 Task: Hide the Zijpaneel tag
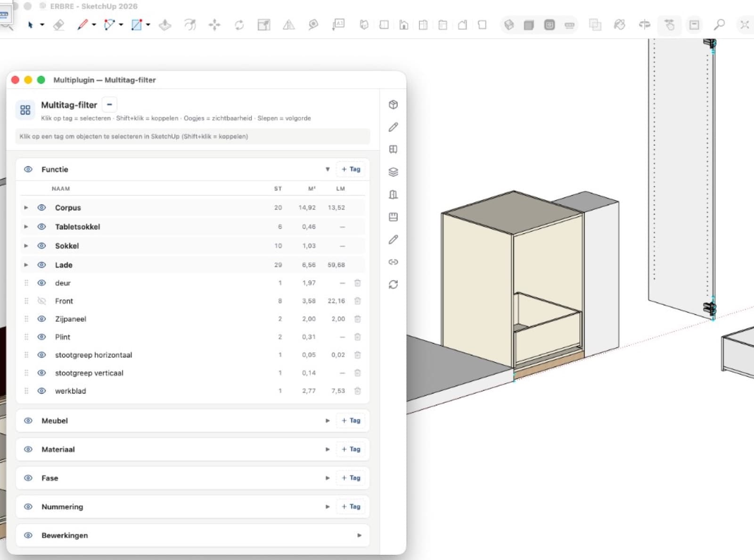(x=41, y=319)
